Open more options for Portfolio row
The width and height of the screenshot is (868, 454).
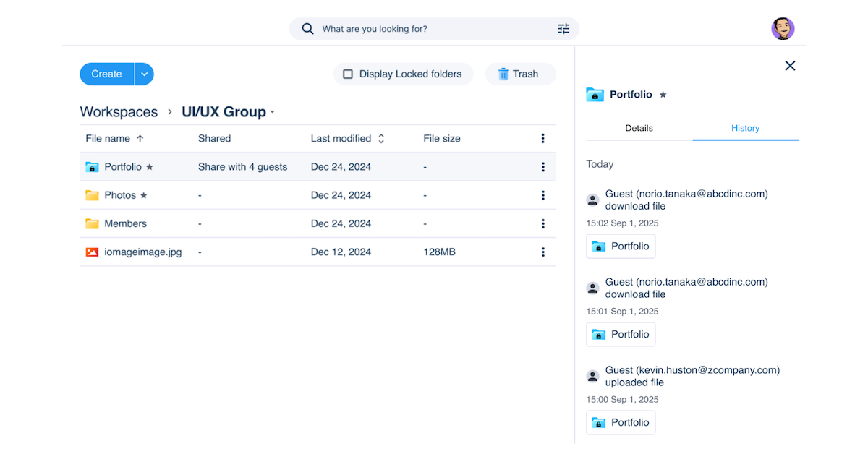click(542, 167)
